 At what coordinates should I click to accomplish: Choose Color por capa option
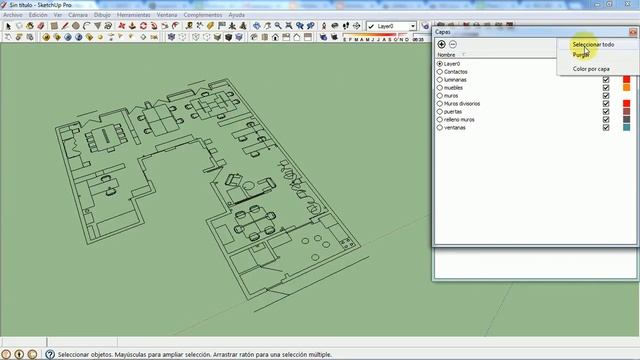tap(591, 69)
